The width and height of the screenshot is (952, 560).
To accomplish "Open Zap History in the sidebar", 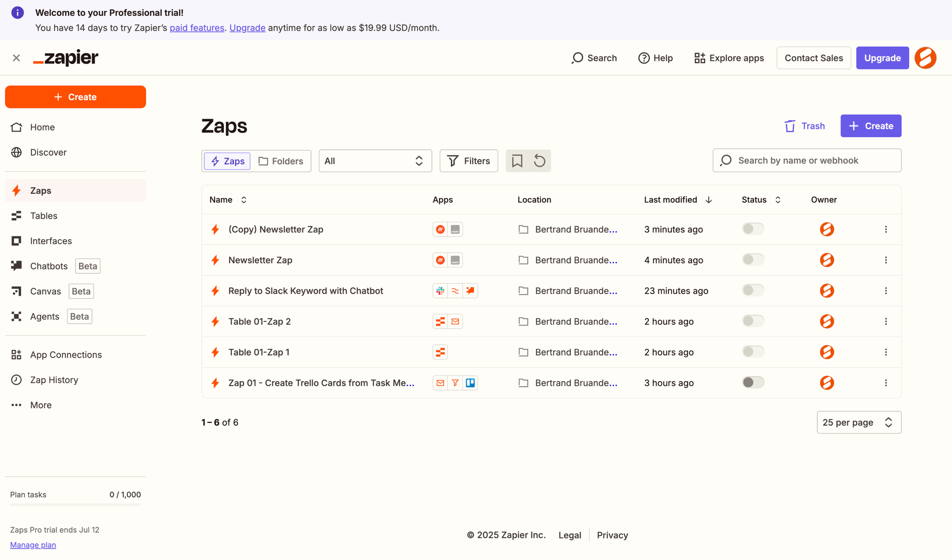I will click(75, 380).
